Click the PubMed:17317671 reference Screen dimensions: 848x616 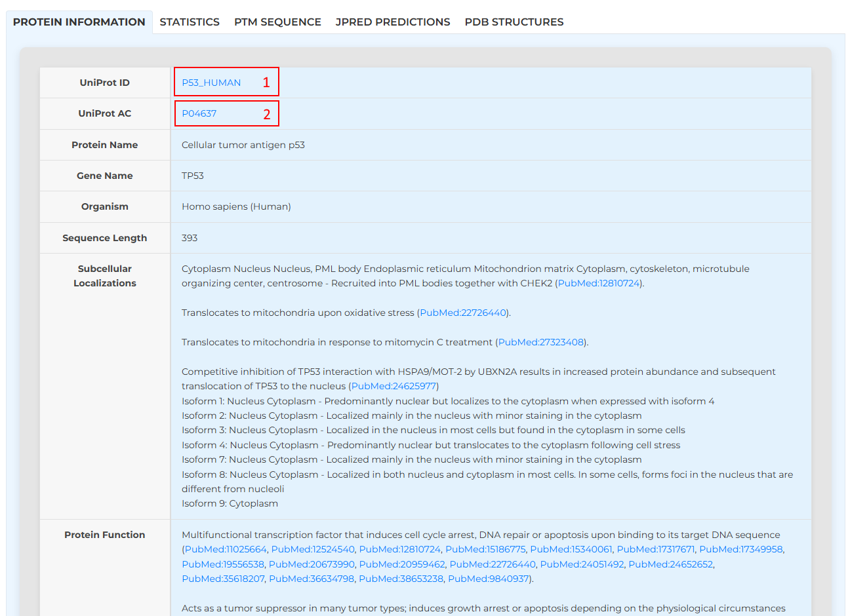tap(655, 549)
